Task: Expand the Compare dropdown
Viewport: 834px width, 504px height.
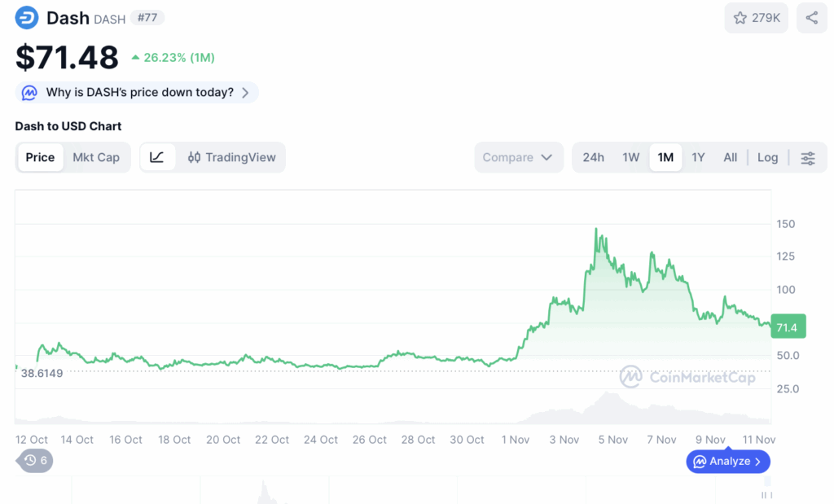Action: pyautogui.click(x=518, y=157)
